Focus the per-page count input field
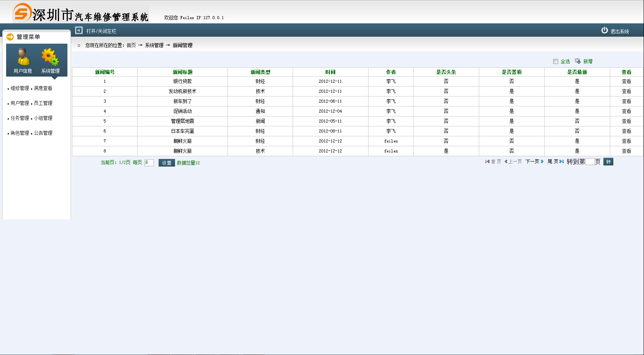Viewport: 644px width, 355px height. (x=149, y=163)
